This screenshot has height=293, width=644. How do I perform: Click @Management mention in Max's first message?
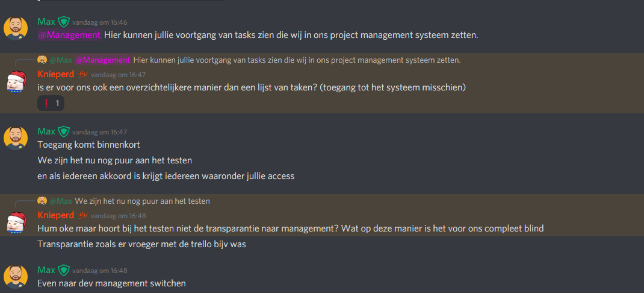[70, 35]
